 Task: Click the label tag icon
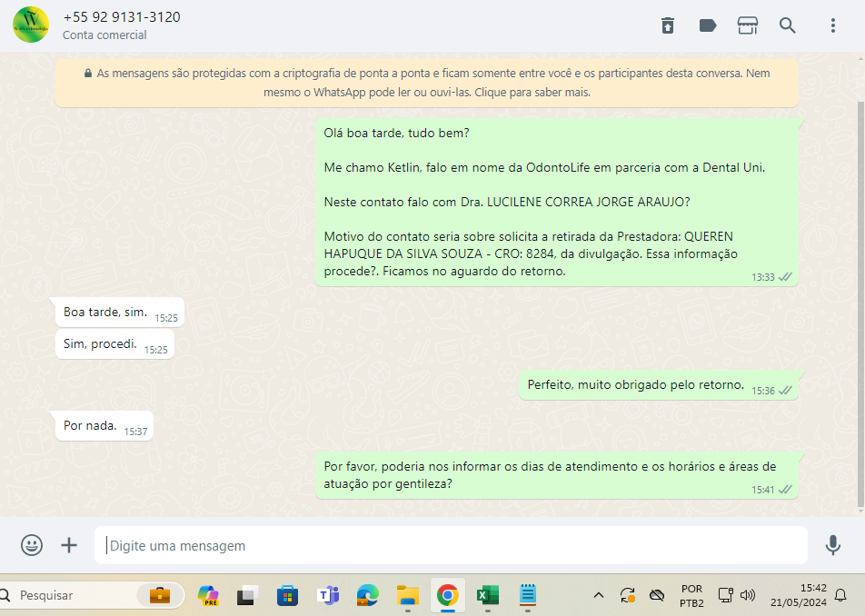coord(708,25)
